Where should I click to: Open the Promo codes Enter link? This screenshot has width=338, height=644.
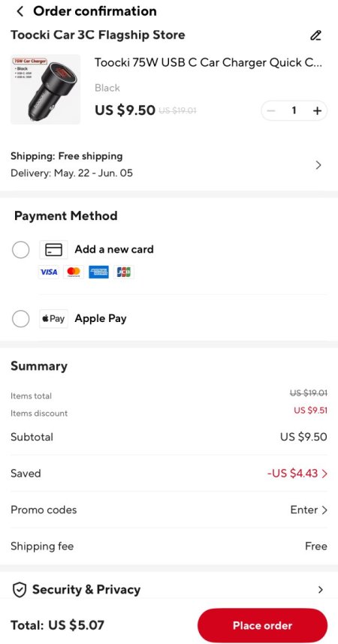pyautogui.click(x=309, y=510)
